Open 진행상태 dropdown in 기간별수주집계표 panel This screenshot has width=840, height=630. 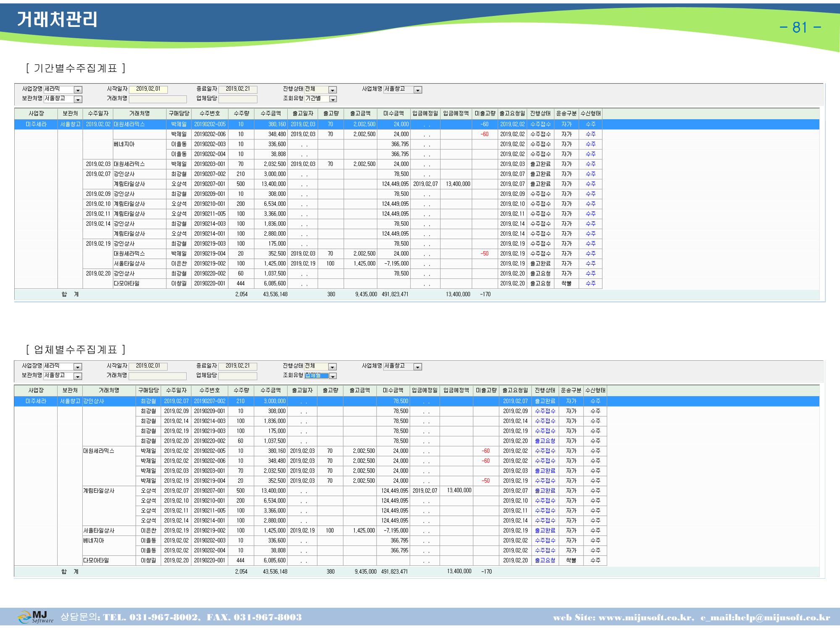(332, 90)
